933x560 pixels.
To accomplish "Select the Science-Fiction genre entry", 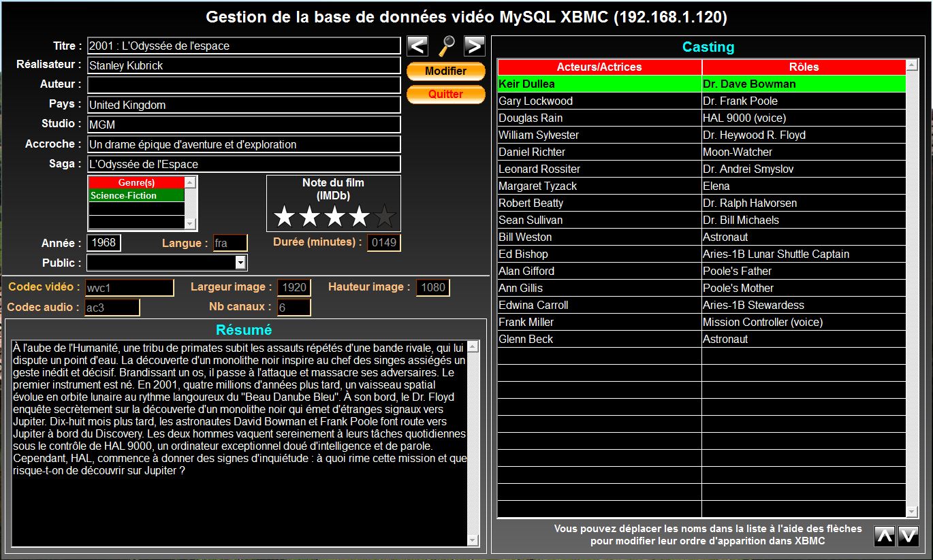I will pyautogui.click(x=136, y=195).
